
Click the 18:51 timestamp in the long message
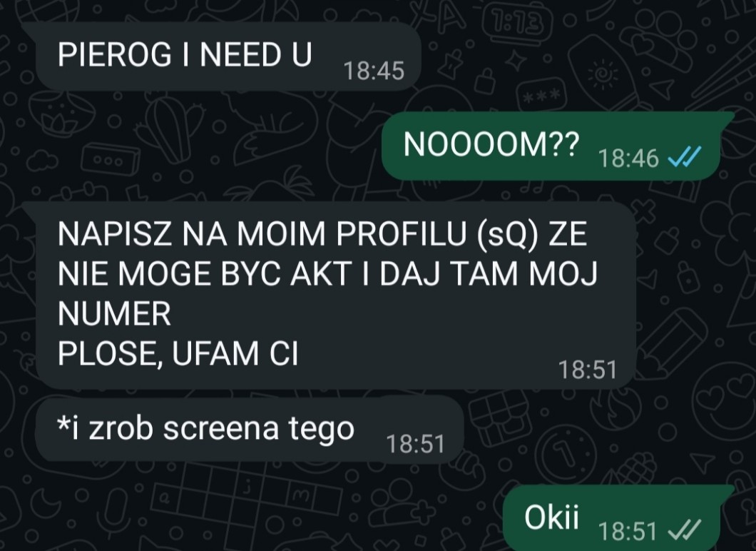[587, 370]
